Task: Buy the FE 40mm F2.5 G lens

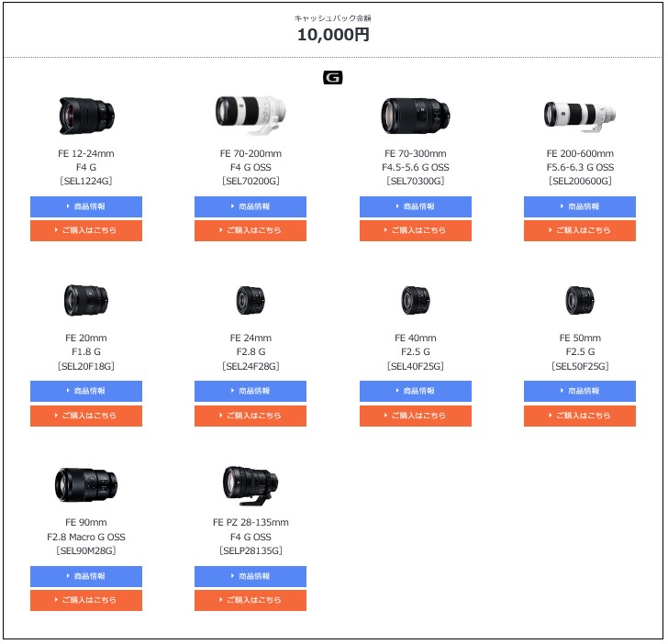Action: [x=416, y=416]
